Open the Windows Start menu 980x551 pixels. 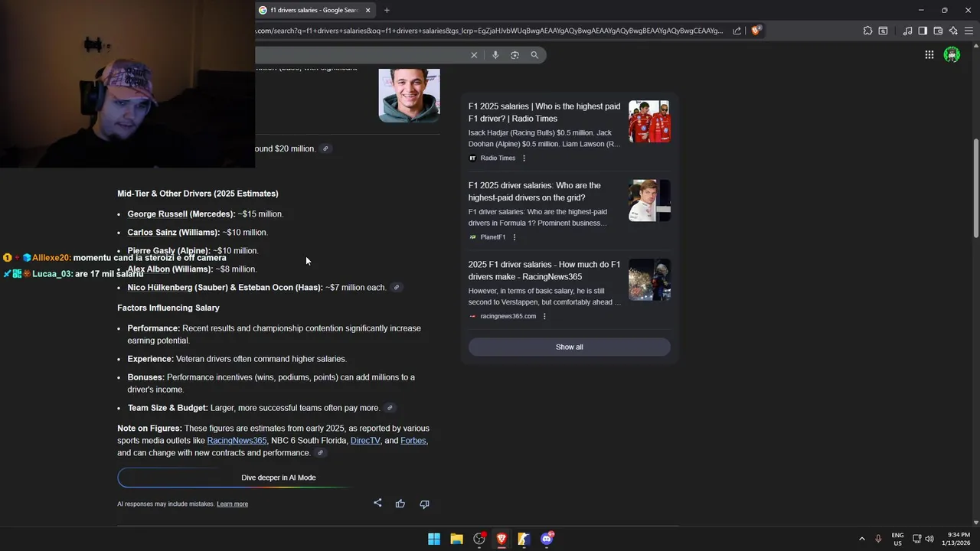click(434, 539)
